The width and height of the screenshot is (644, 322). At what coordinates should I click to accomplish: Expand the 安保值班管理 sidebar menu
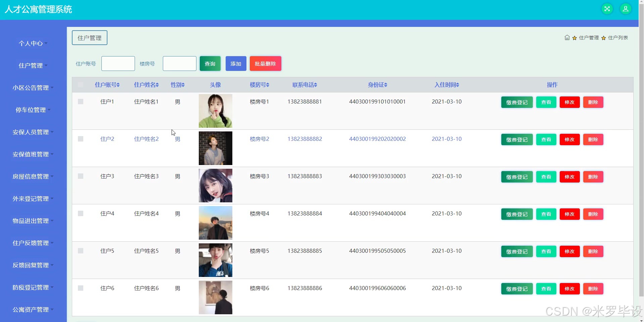(x=33, y=154)
